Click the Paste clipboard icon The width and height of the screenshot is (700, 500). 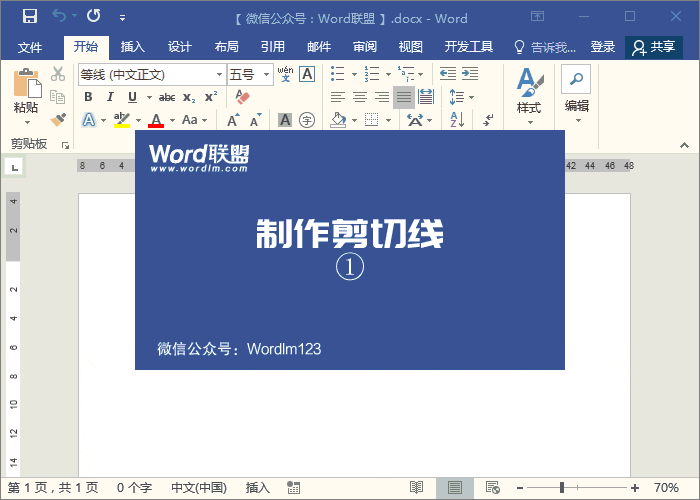point(27,83)
